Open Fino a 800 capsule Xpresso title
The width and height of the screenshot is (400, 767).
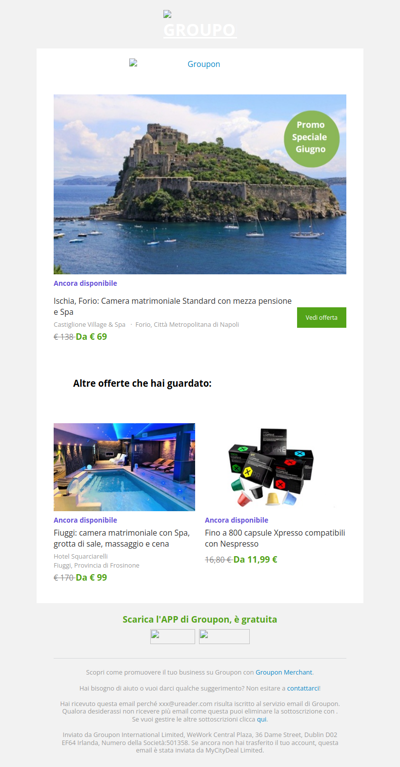pos(275,538)
